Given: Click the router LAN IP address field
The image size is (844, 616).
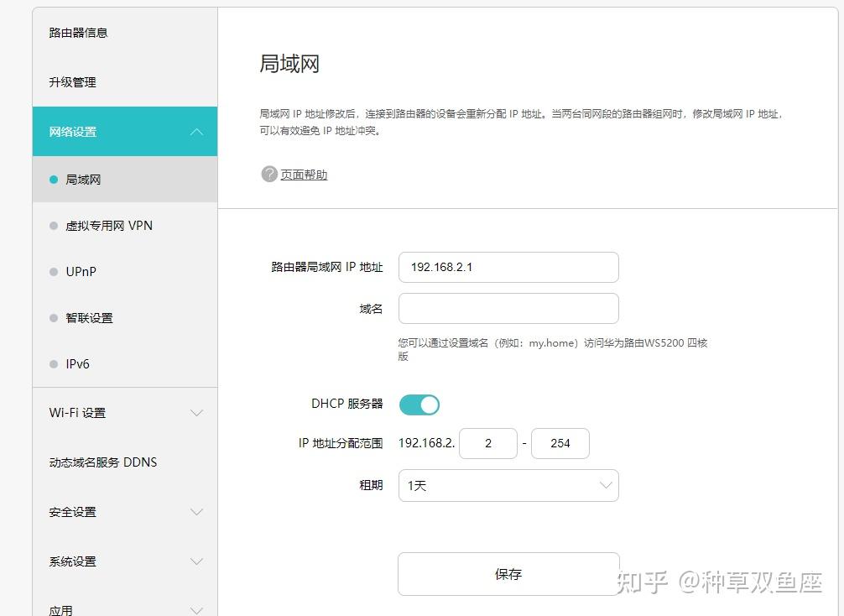Looking at the screenshot, I should [508, 267].
